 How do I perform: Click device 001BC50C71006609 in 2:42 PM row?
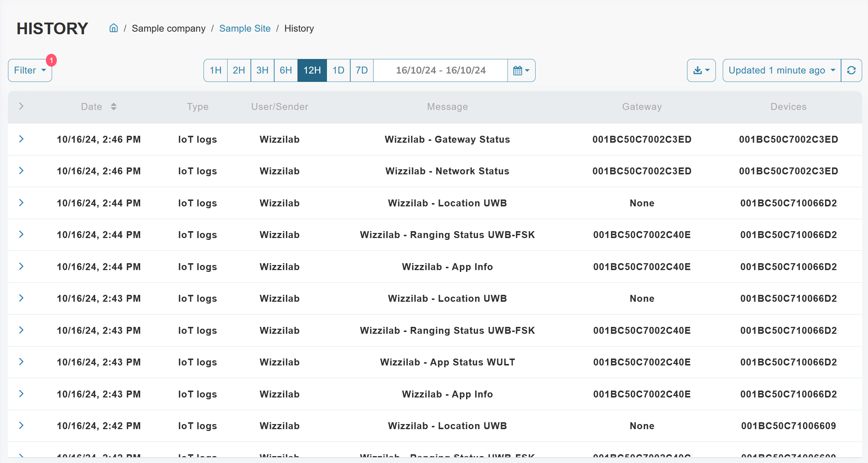789,426
